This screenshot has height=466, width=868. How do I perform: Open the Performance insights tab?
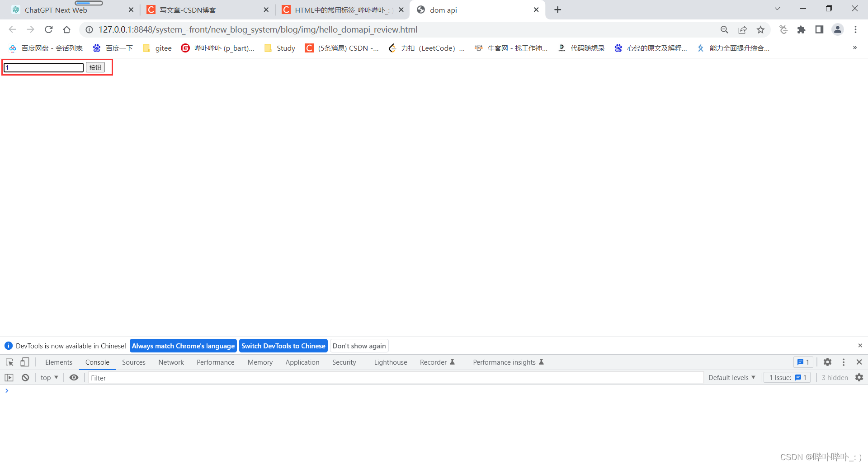tap(508, 362)
